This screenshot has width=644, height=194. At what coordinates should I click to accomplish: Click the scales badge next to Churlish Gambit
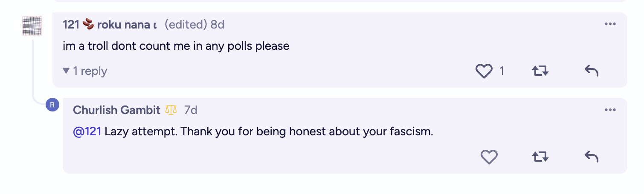click(x=171, y=110)
